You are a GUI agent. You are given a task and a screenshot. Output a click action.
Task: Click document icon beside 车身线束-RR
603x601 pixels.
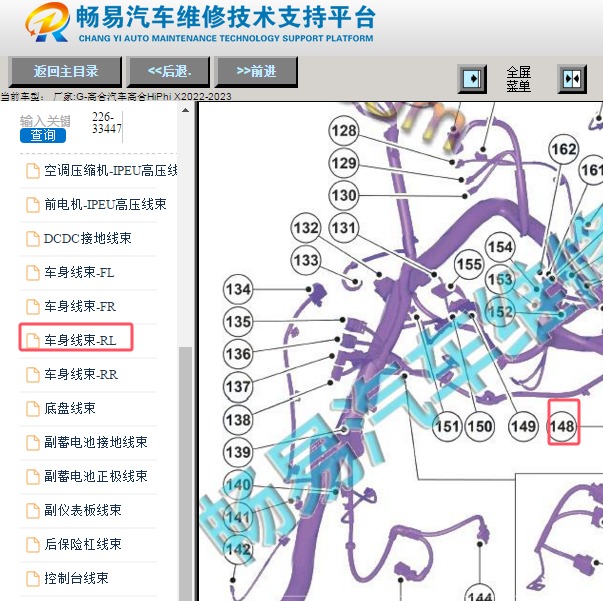coord(33,375)
